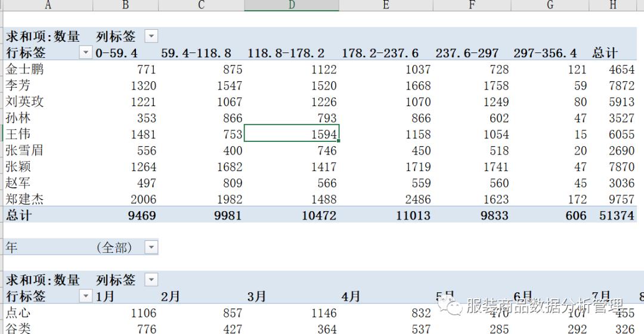Select cell with value 2486
The image size is (644, 334).
coord(417,199)
